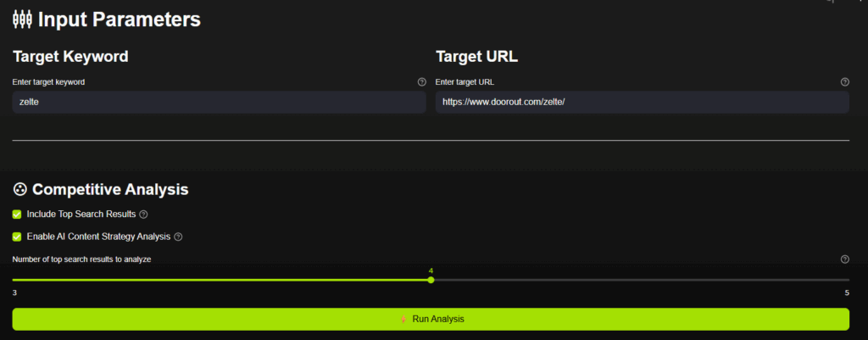Screen dimensions: 868x340
Task: Run the analysis with the green button
Action: click(431, 319)
